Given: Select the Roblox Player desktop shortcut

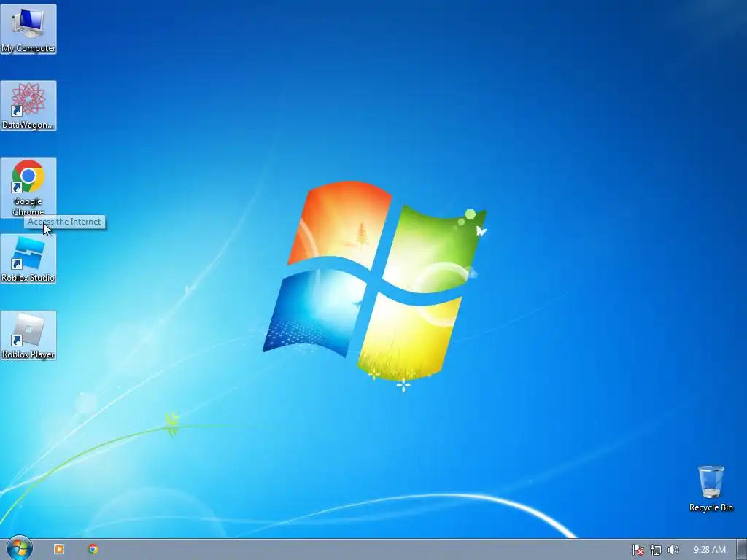Looking at the screenshot, I should pos(28,335).
